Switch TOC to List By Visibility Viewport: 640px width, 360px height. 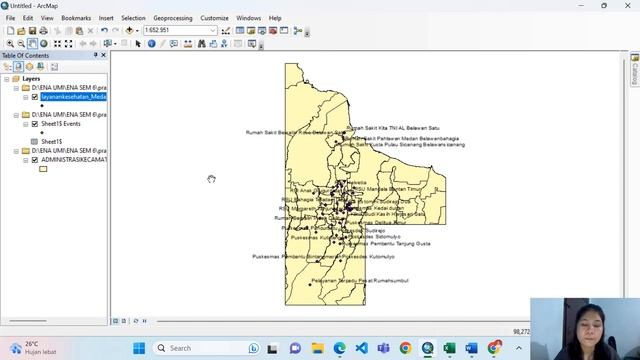click(x=29, y=67)
